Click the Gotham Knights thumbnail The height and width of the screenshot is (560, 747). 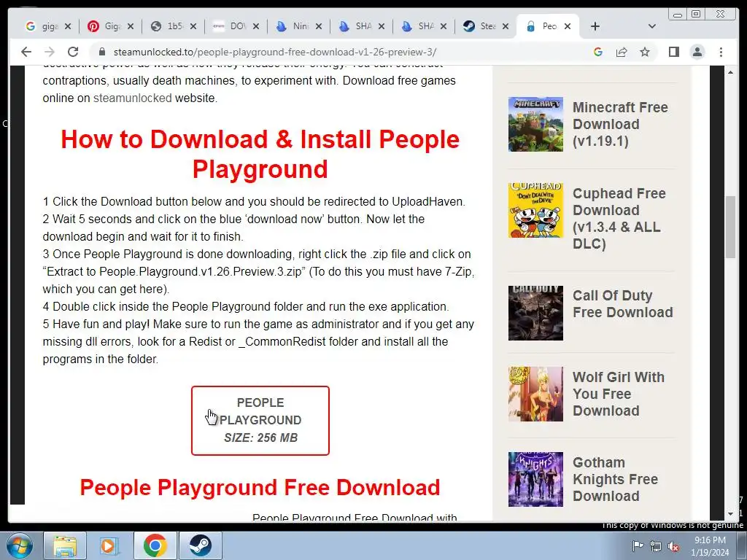[x=535, y=479]
